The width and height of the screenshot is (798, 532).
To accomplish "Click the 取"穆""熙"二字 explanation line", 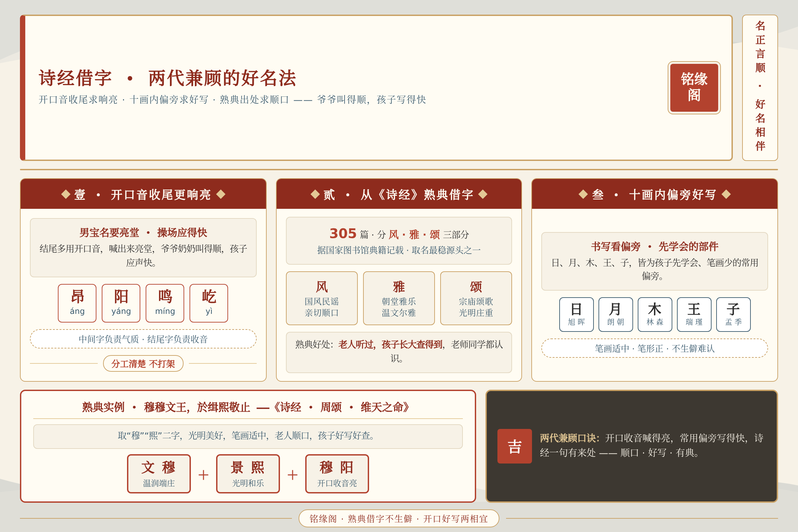I will [x=248, y=436].
